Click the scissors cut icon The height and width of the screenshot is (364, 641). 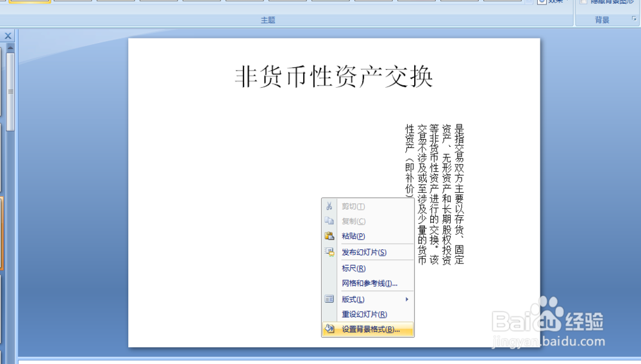pyautogui.click(x=329, y=206)
